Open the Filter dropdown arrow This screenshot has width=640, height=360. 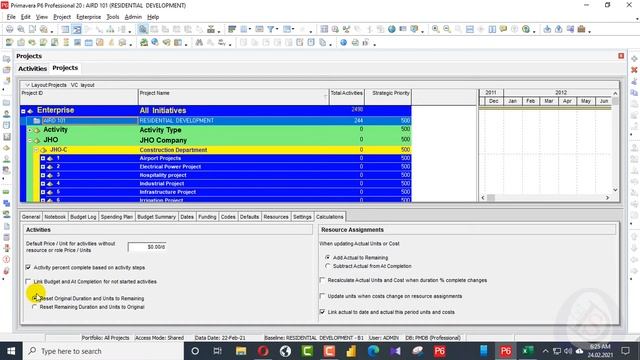tap(277, 29)
